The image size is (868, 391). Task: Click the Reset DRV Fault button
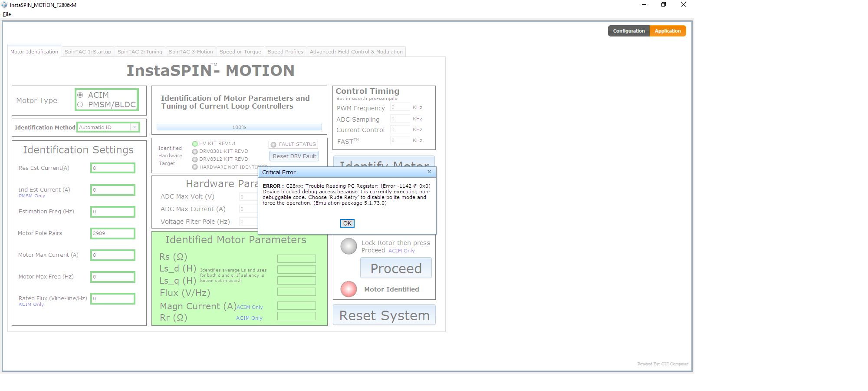tap(294, 156)
